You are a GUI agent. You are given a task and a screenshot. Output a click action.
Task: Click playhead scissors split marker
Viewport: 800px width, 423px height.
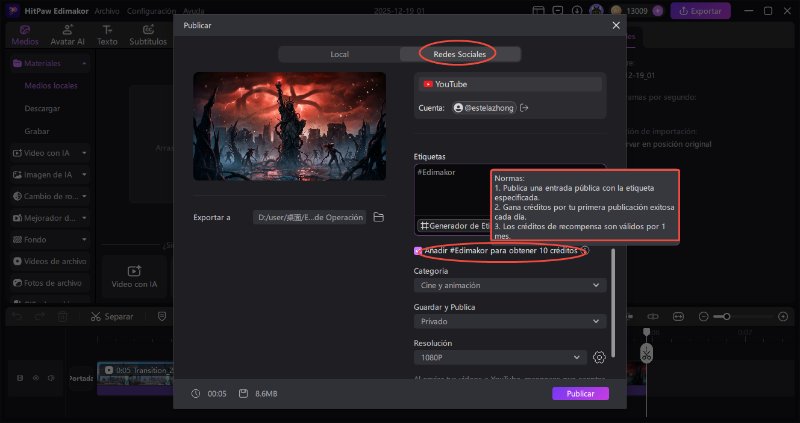(x=646, y=354)
